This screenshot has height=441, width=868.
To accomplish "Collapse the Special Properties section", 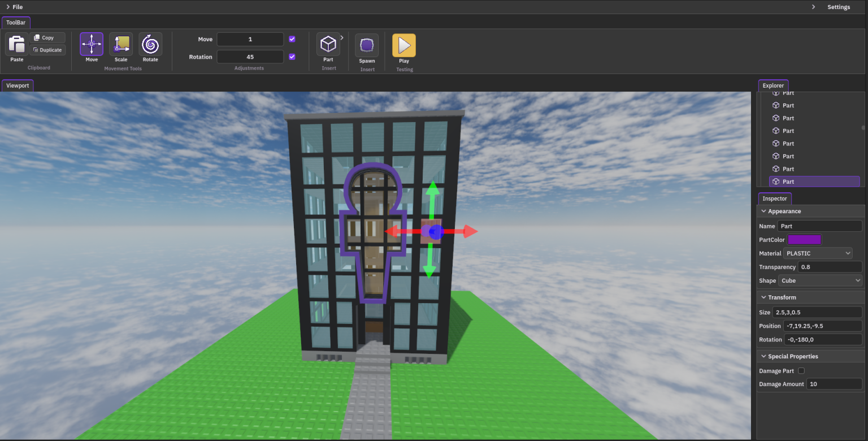I will [x=764, y=357].
